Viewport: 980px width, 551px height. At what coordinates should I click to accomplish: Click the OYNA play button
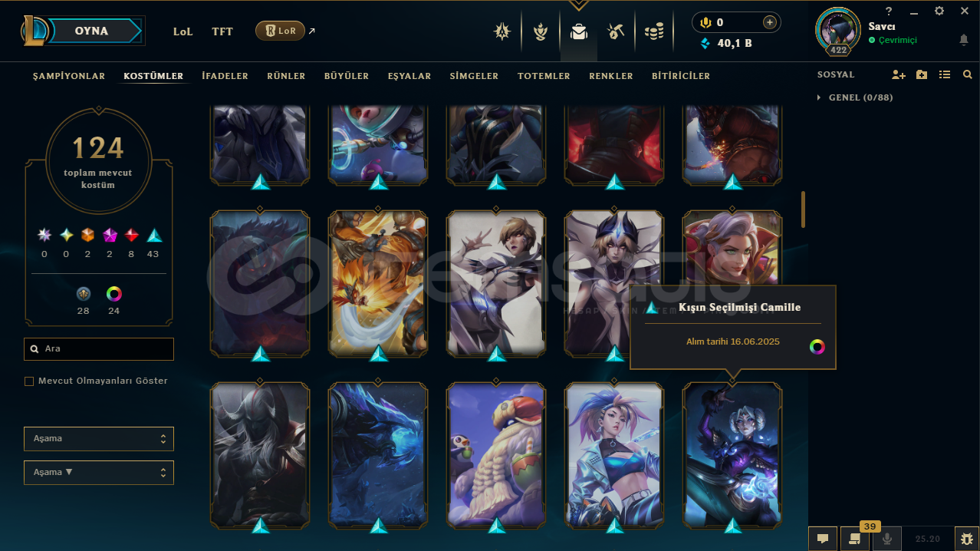point(91,31)
